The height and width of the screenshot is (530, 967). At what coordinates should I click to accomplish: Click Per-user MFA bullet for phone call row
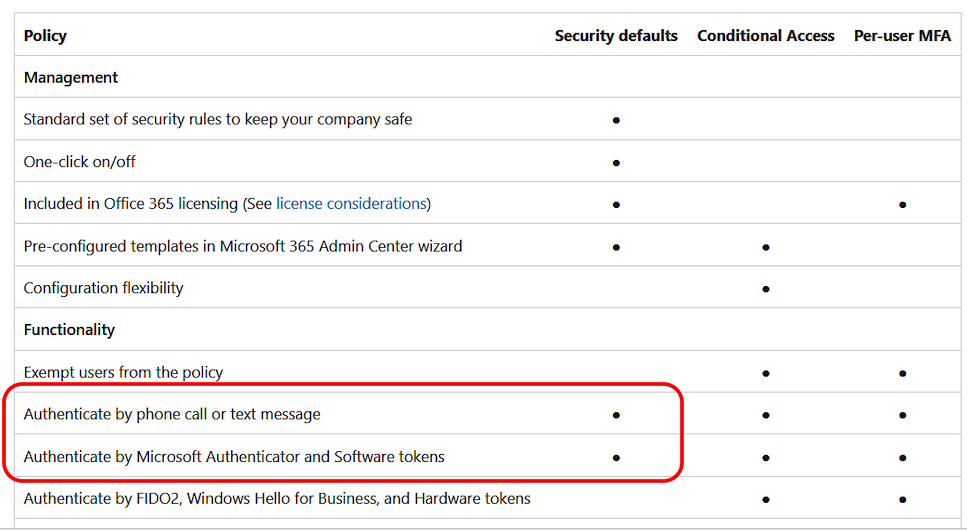pos(902,415)
